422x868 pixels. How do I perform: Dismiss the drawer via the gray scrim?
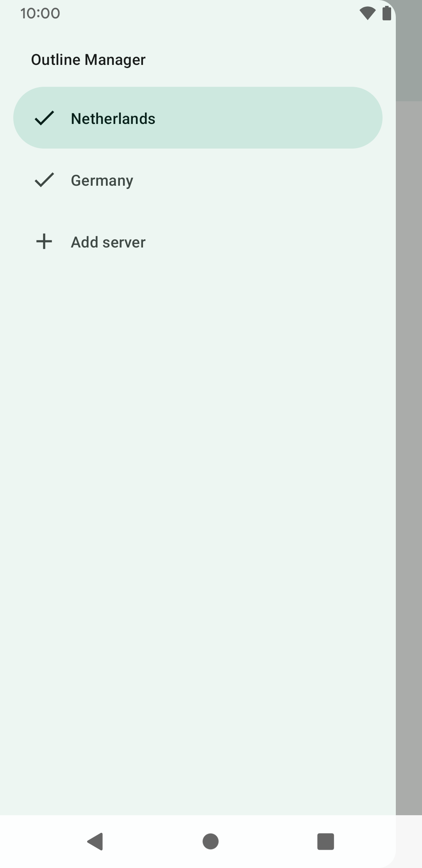409,457
